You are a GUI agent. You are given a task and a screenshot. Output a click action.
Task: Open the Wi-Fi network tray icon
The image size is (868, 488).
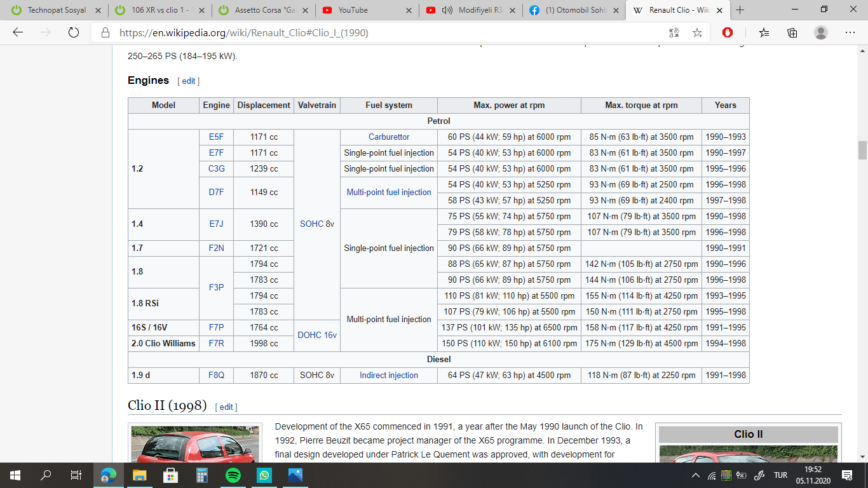(712, 475)
